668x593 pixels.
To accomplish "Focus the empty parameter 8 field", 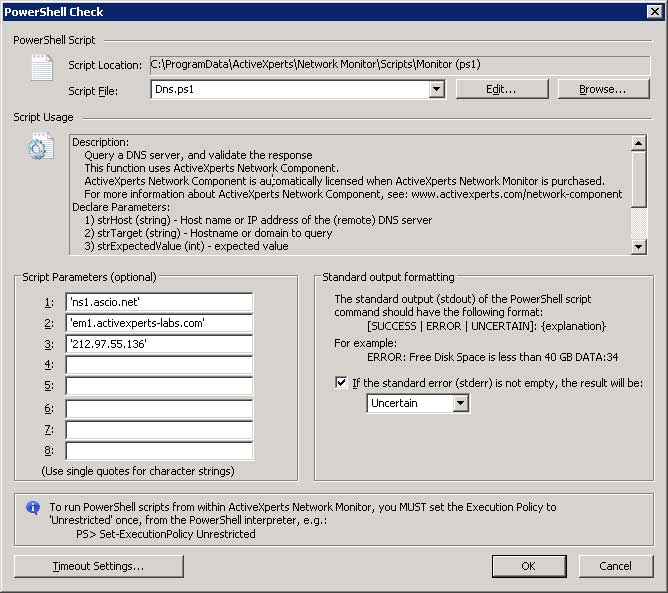I will tap(159, 451).
